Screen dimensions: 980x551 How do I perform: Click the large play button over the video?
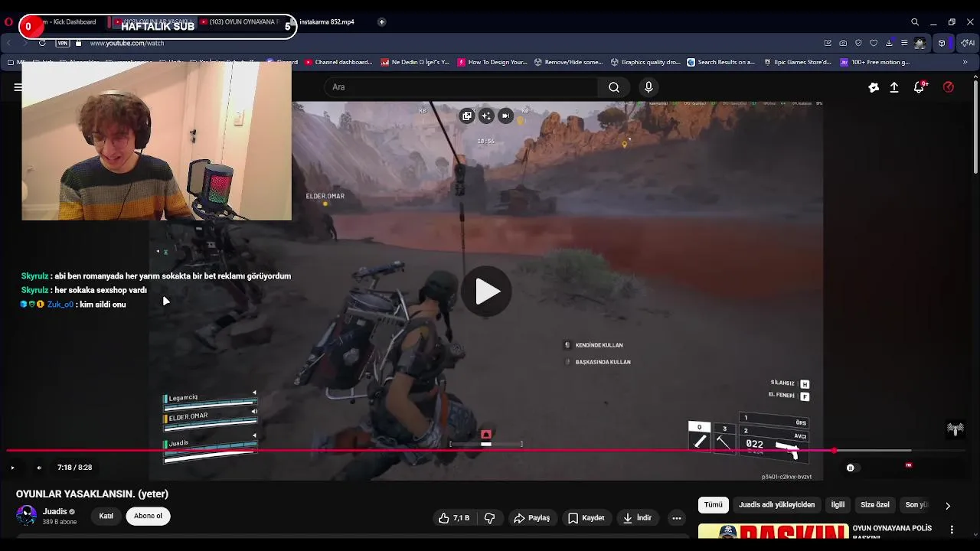(x=487, y=292)
